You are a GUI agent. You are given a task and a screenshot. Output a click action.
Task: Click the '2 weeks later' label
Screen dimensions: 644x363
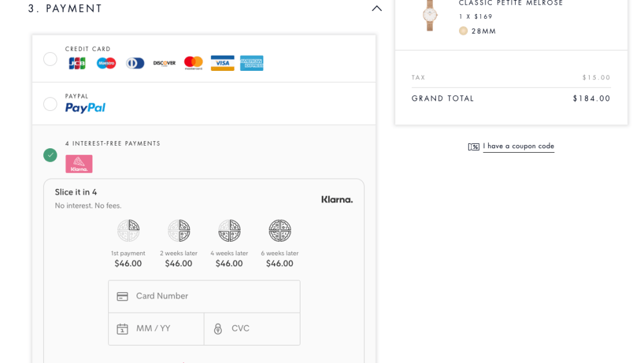point(179,253)
